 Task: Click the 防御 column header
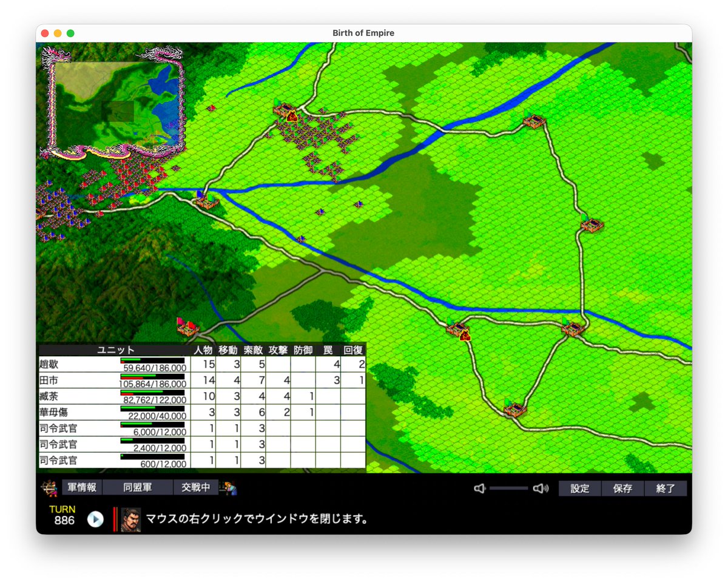click(303, 350)
